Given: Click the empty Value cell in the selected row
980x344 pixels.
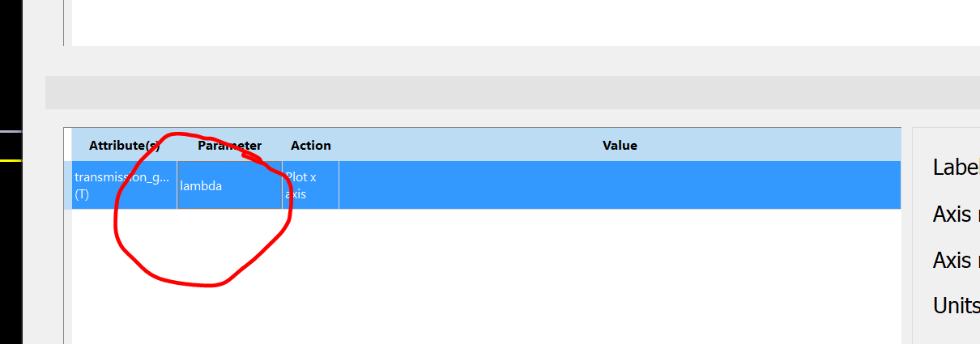Looking at the screenshot, I should 620,185.
